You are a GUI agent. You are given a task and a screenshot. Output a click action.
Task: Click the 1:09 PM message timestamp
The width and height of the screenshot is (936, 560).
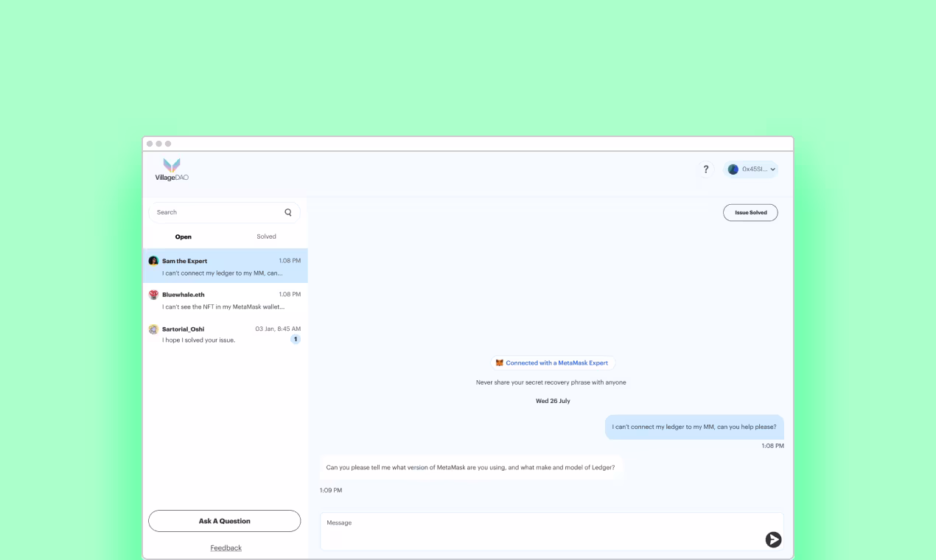click(331, 490)
